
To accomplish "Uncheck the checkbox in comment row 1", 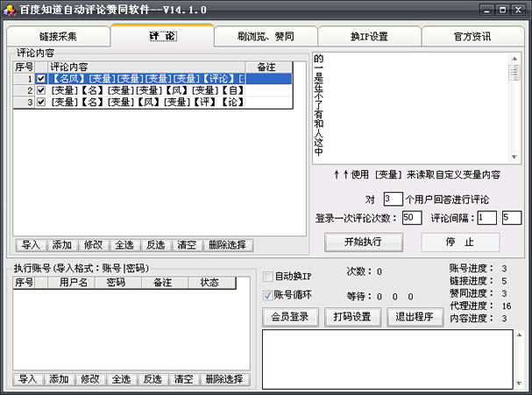I will (40, 79).
